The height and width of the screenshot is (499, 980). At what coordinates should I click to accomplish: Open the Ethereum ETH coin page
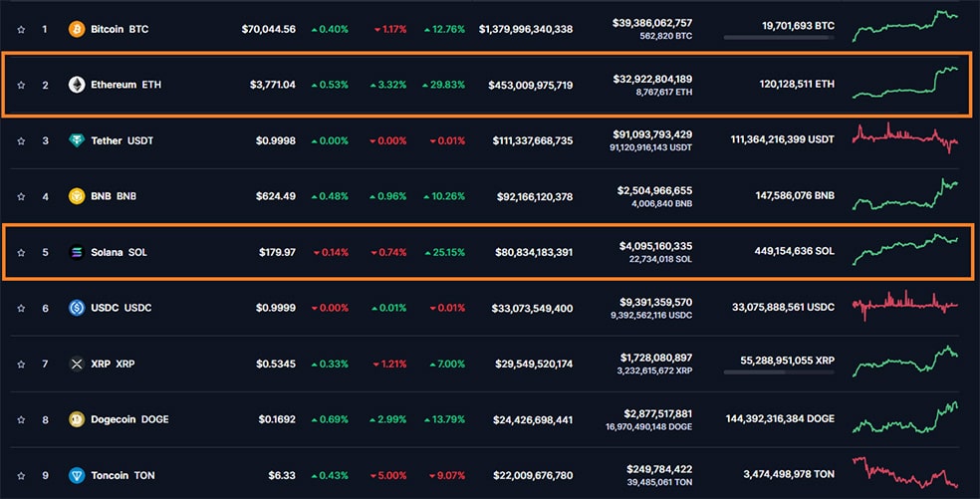pos(125,85)
